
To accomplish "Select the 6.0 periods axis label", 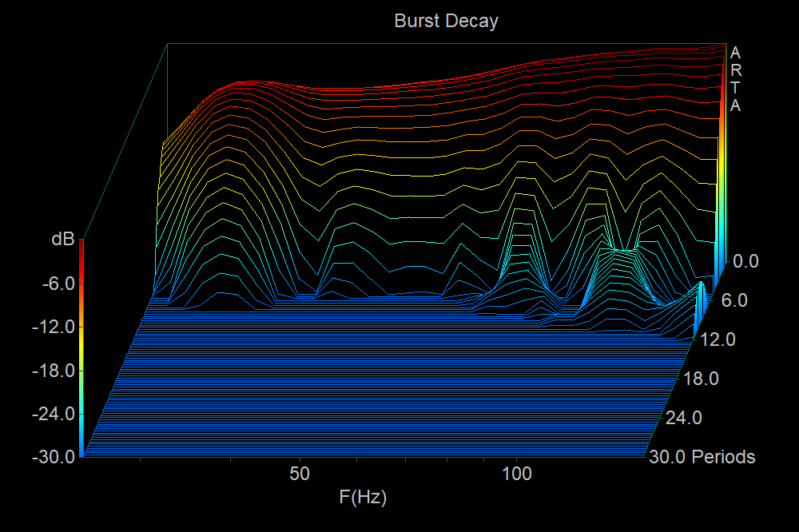I will [x=733, y=301].
